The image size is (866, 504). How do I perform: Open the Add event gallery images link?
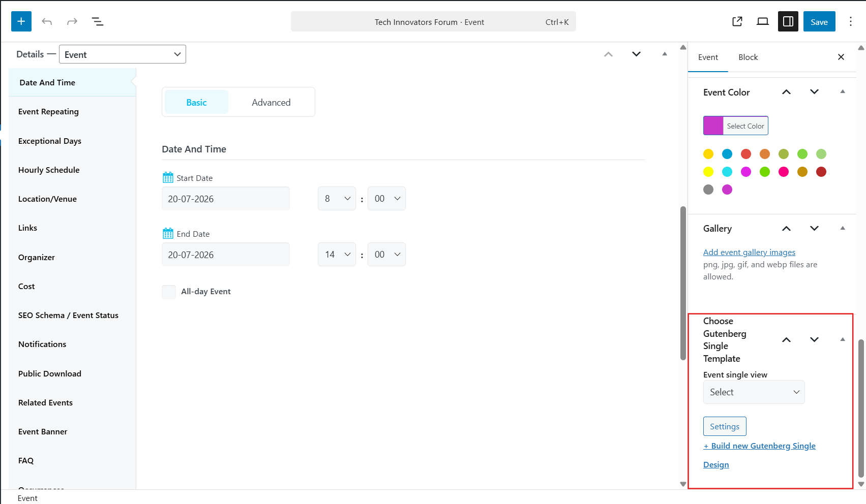point(749,252)
